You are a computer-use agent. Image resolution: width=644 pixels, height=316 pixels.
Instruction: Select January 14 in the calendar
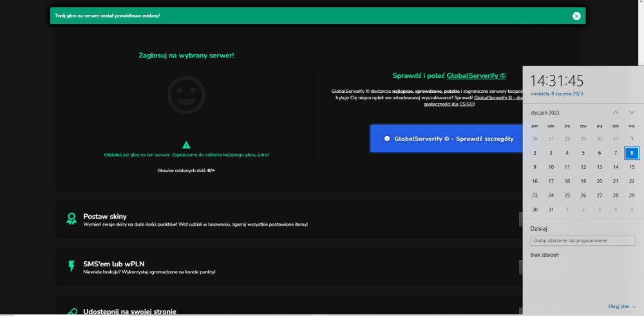click(x=615, y=167)
